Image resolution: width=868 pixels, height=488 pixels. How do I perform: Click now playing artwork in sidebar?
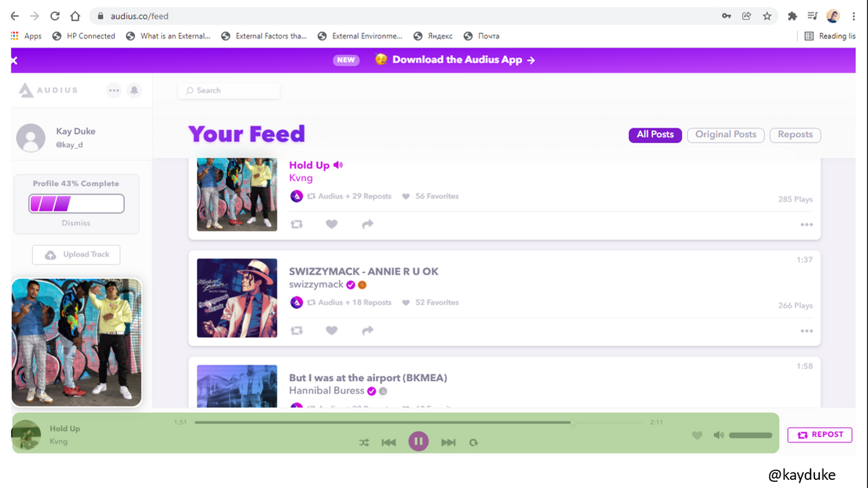(77, 342)
